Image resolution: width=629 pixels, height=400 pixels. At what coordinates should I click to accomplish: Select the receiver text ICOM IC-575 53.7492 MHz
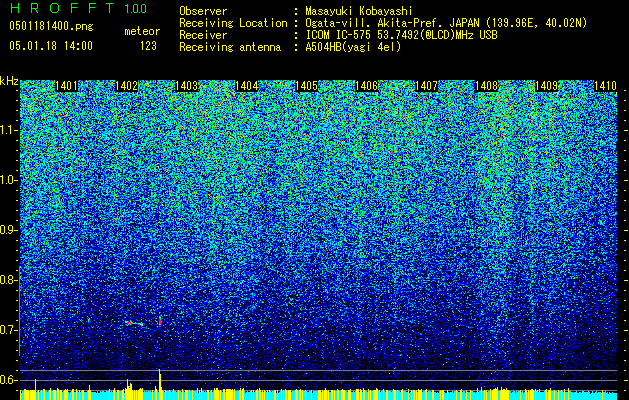pos(401,35)
